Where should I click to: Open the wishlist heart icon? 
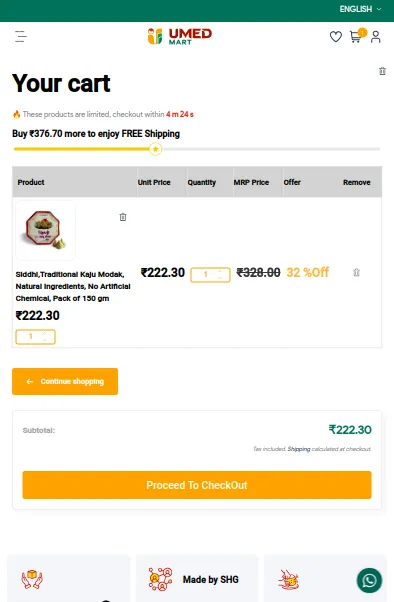pyautogui.click(x=336, y=37)
